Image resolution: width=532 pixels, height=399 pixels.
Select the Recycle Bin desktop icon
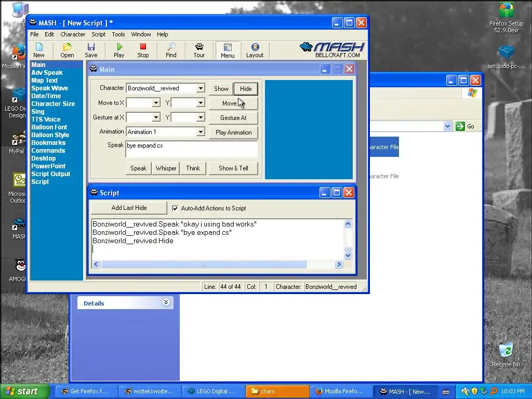tap(506, 355)
